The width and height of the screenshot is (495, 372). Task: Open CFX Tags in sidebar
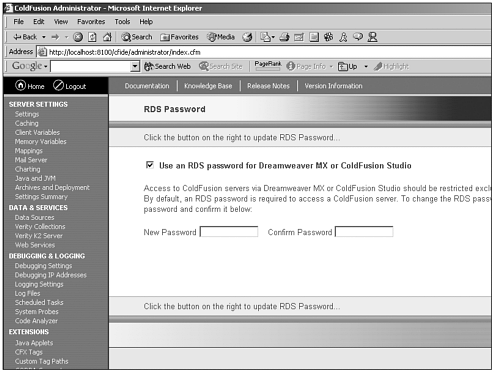click(29, 352)
